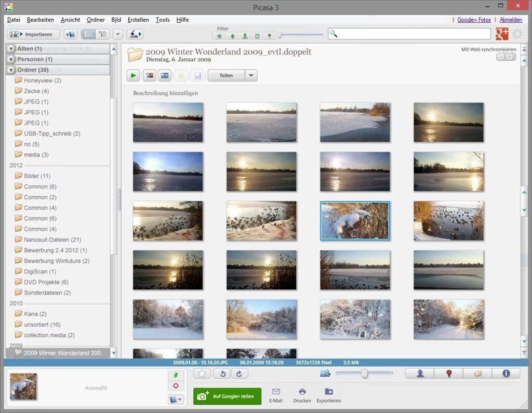Rotate the selected photo clockwise

pos(240,373)
